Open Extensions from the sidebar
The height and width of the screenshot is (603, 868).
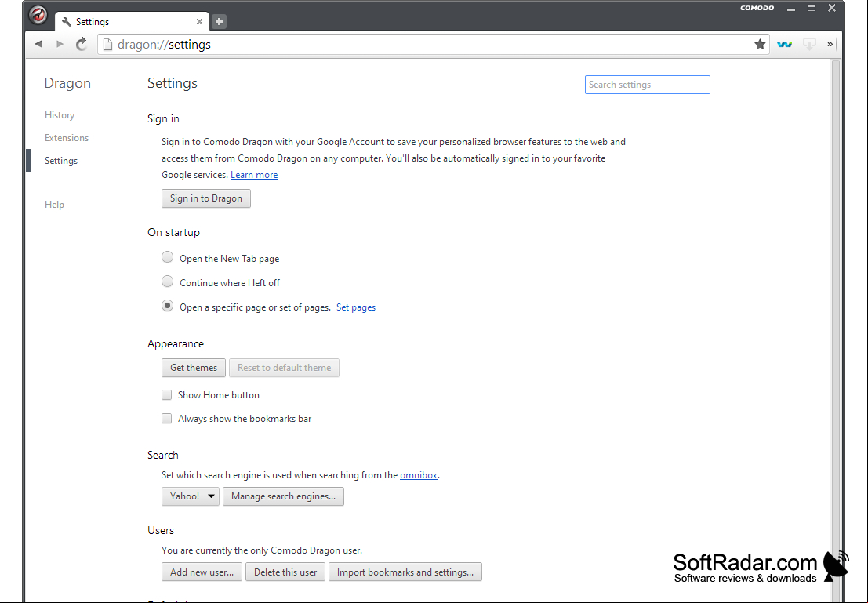(67, 138)
